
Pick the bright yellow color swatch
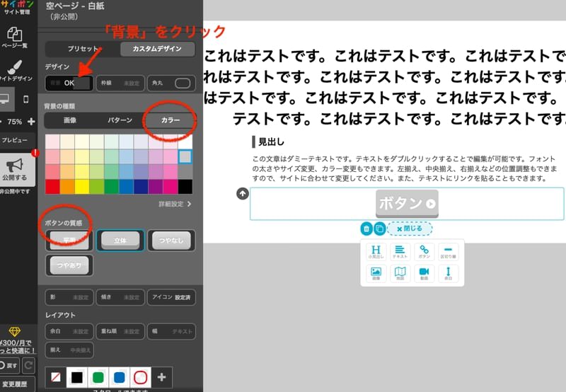tap(82, 187)
